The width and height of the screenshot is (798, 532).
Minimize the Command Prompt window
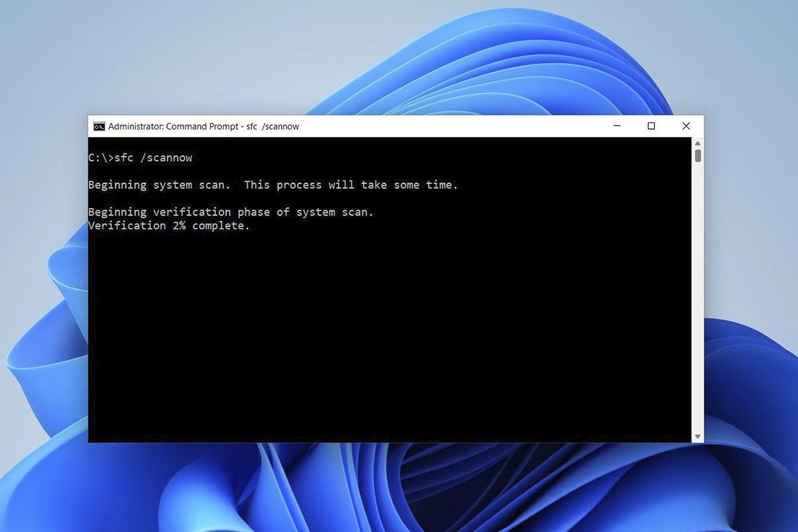(617, 126)
